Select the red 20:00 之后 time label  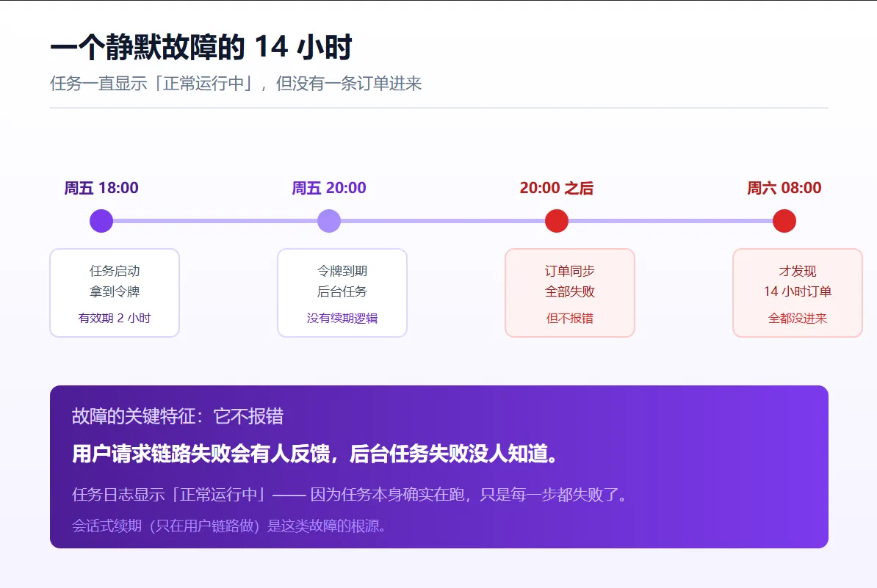coord(557,188)
